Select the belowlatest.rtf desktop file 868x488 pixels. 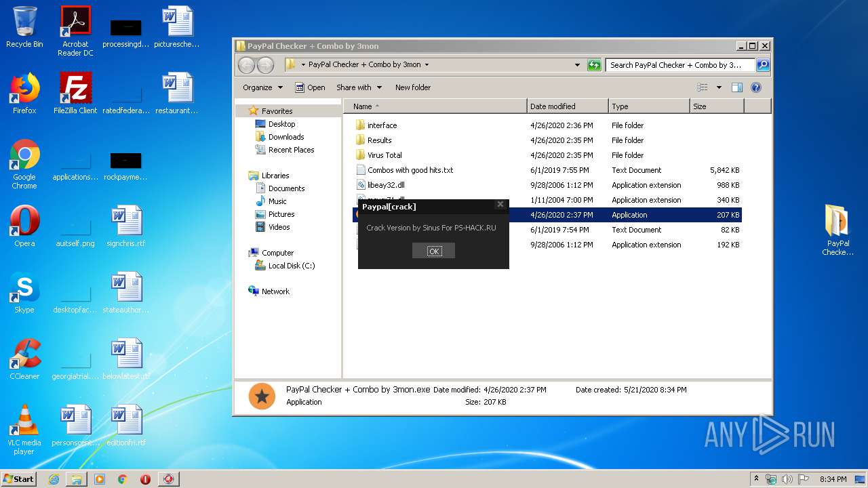tap(126, 359)
